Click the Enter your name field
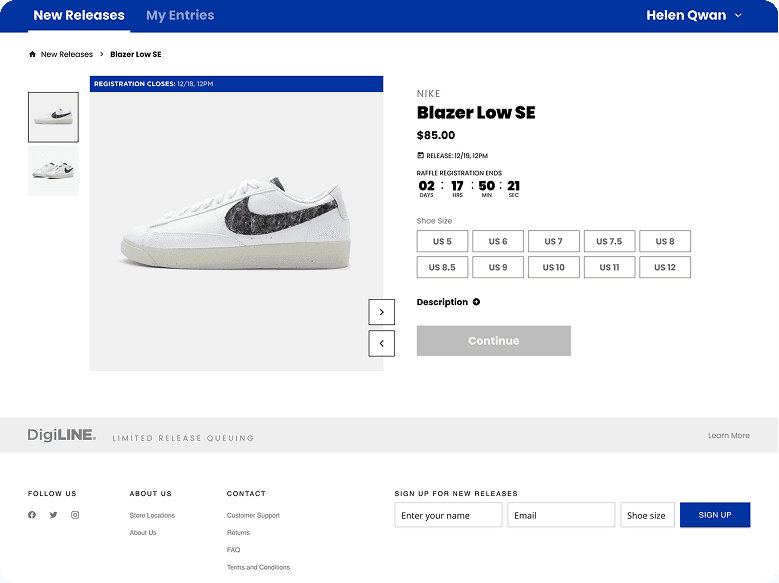The image size is (779, 583). coord(448,515)
